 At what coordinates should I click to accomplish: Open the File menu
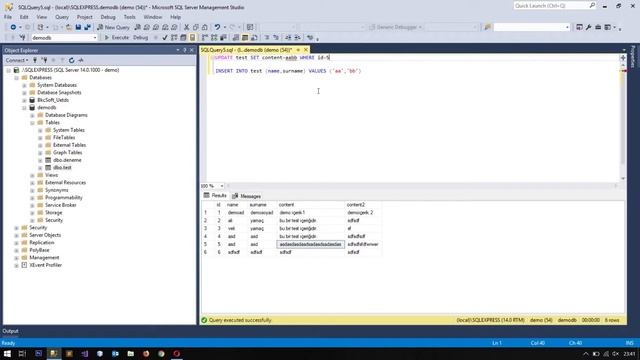[8, 17]
